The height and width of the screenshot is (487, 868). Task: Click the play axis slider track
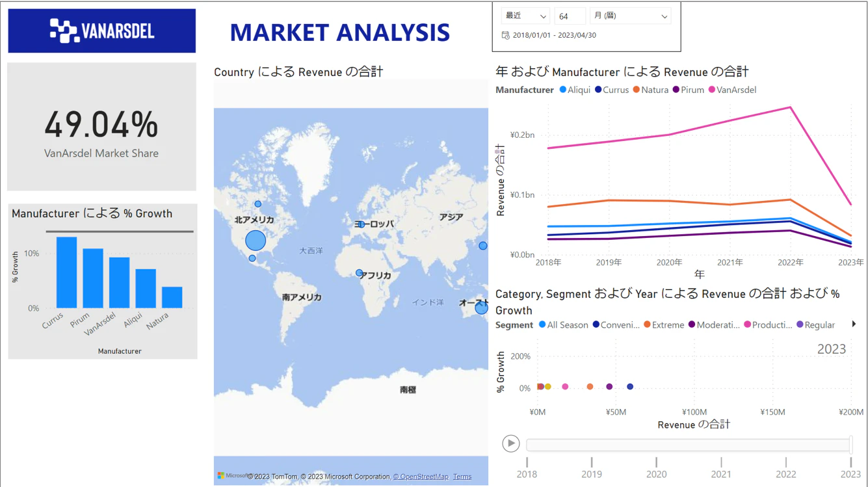coord(689,445)
